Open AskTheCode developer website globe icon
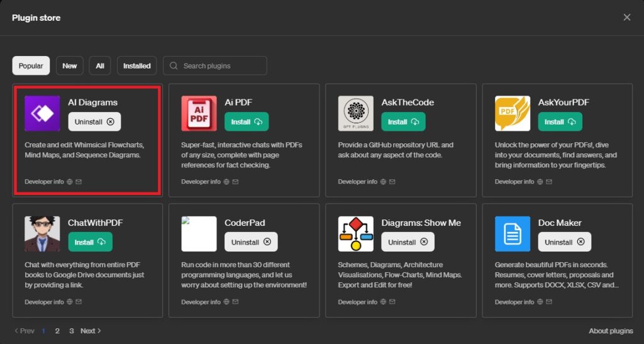The width and height of the screenshot is (644, 344). tap(383, 182)
